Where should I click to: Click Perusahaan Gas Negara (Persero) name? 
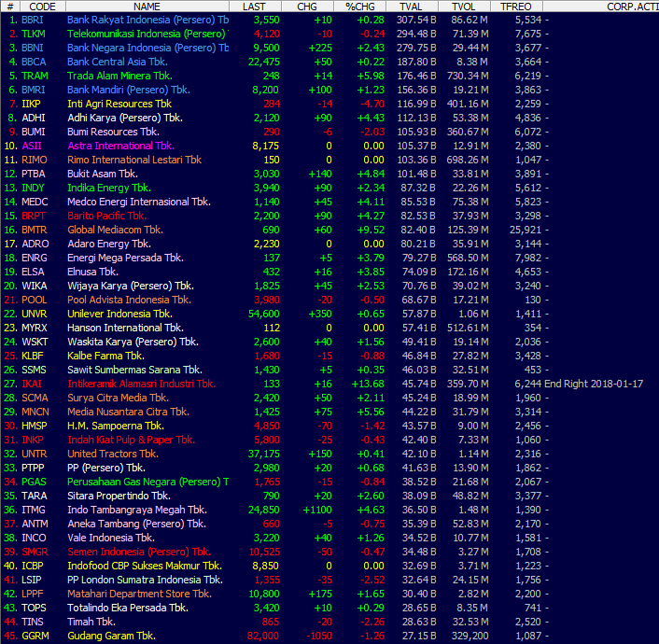[147, 482]
